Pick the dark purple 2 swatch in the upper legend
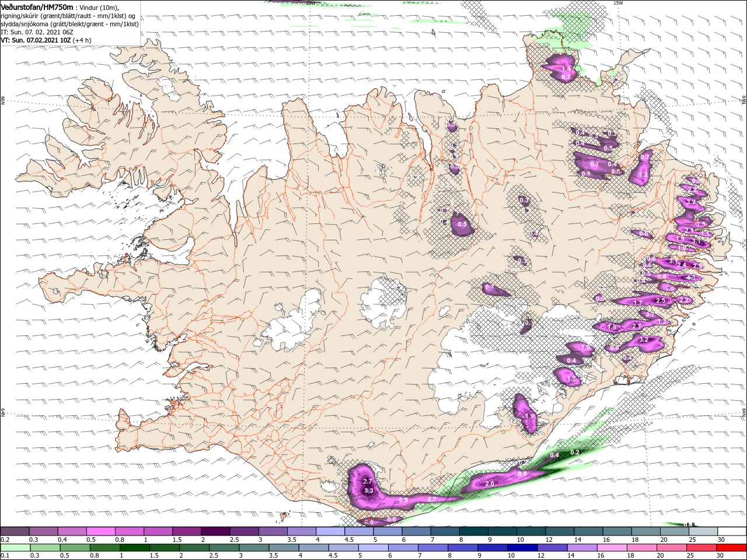The image size is (747, 560). point(215,531)
